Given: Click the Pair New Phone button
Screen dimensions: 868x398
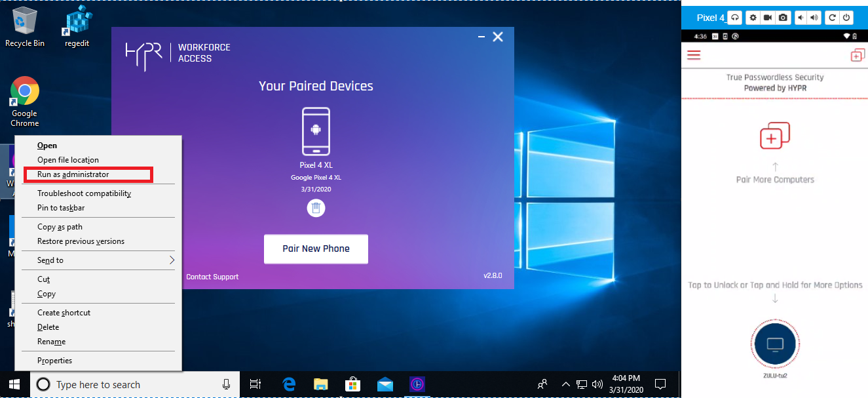Looking at the screenshot, I should click(x=316, y=249).
